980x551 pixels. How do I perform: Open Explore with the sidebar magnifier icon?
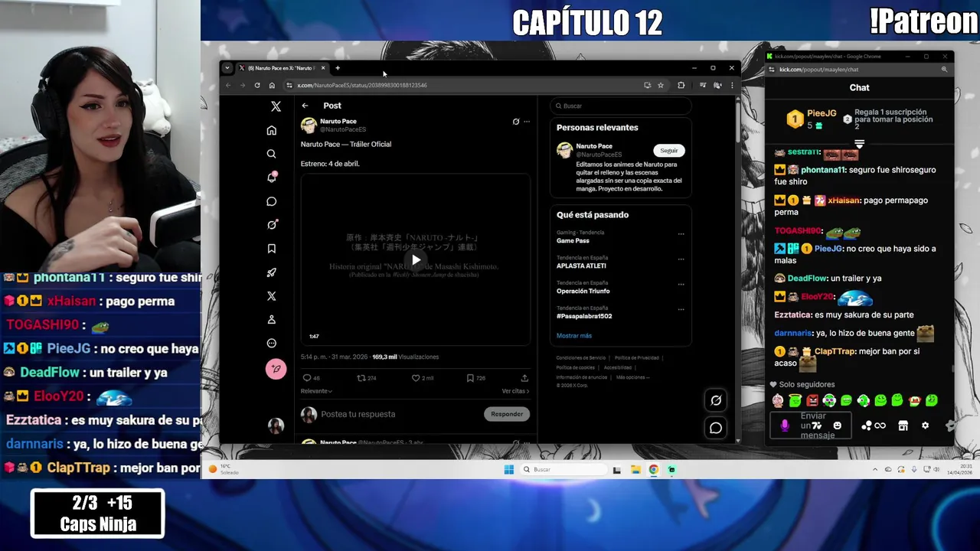tap(271, 154)
